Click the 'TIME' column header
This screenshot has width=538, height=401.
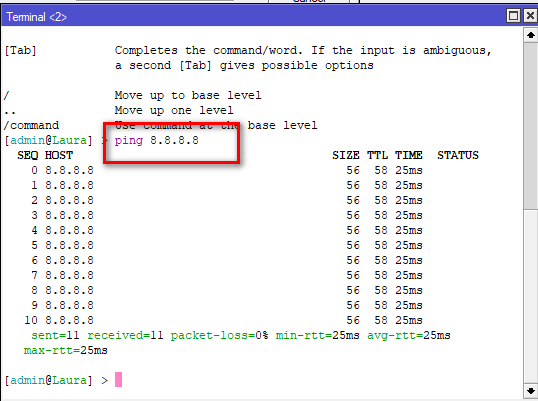pos(409,155)
